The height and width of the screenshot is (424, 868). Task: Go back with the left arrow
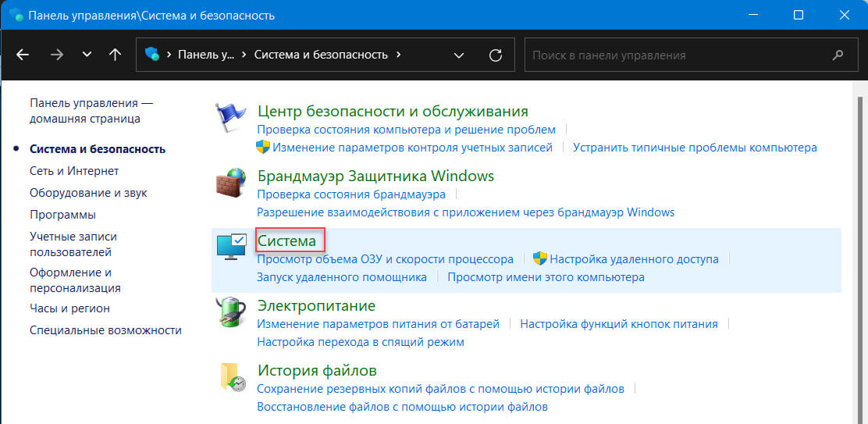[23, 55]
